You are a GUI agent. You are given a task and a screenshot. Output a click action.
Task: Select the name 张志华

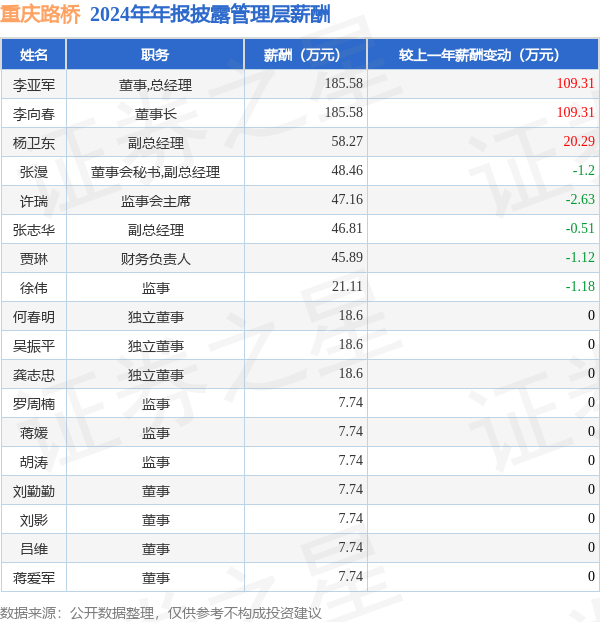click(x=34, y=230)
